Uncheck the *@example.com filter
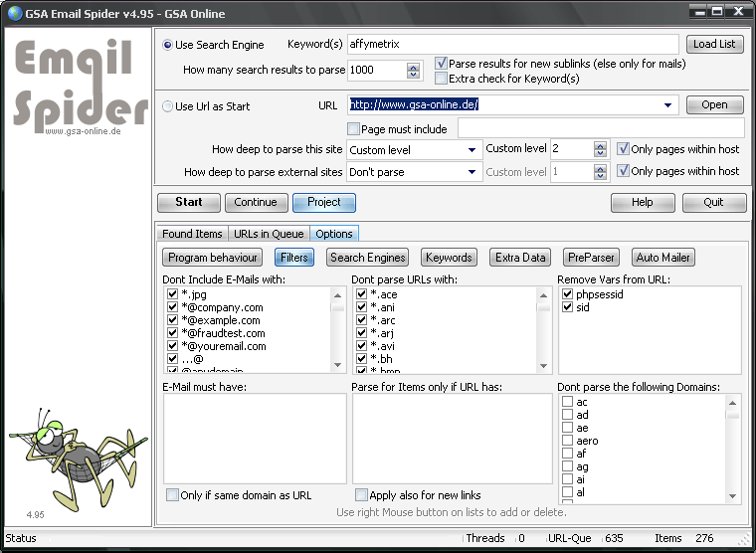The image size is (756, 553). [x=173, y=319]
